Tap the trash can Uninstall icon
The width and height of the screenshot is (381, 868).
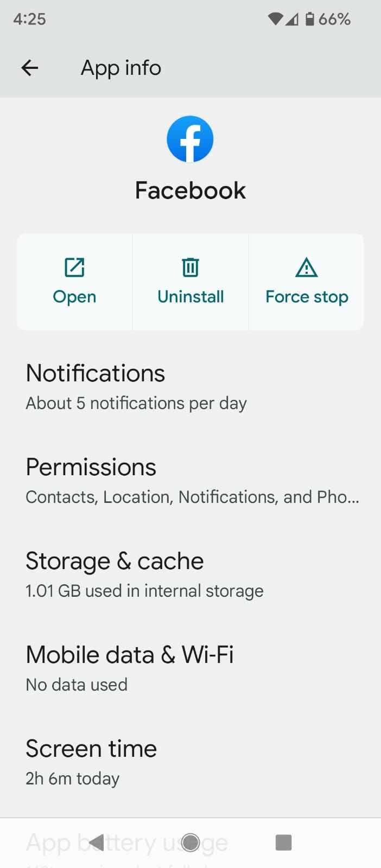tap(190, 267)
